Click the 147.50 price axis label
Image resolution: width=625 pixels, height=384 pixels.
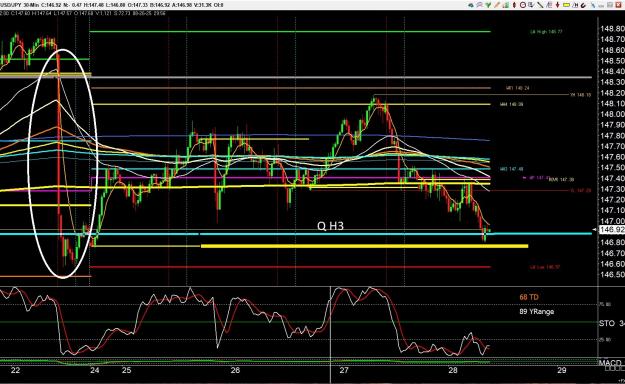click(x=612, y=167)
